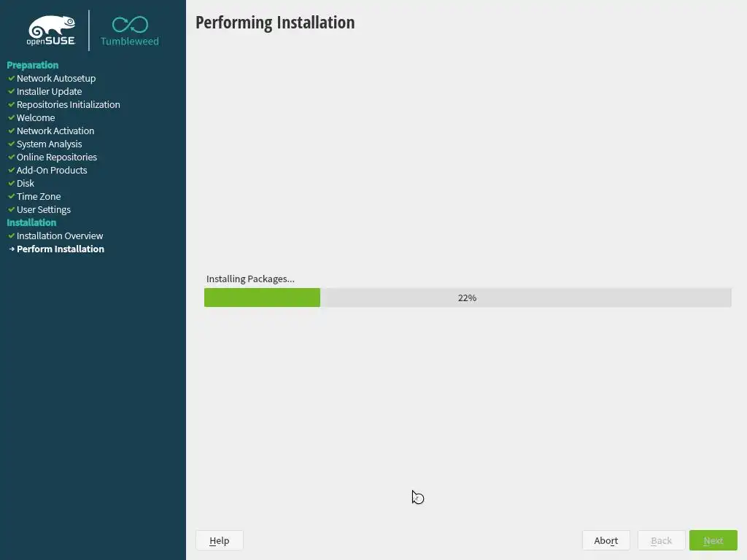Click the checkmark next to Disk
The width and height of the screenshot is (747, 560).
click(x=12, y=183)
